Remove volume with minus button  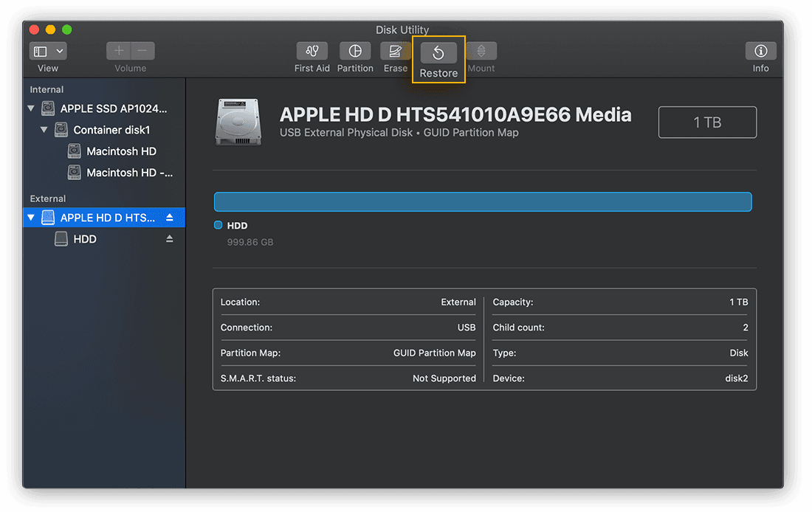click(x=143, y=51)
